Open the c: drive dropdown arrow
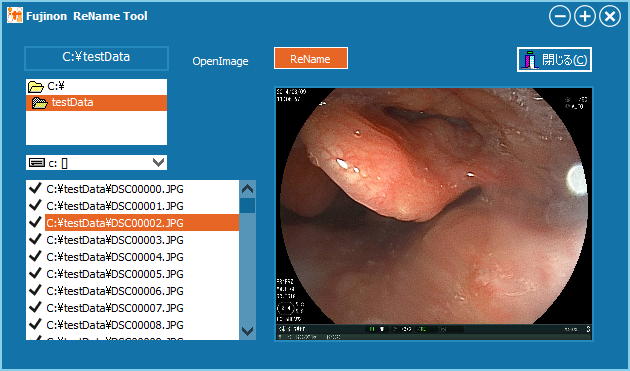Image resolution: width=630 pixels, height=371 pixels. 159,162
